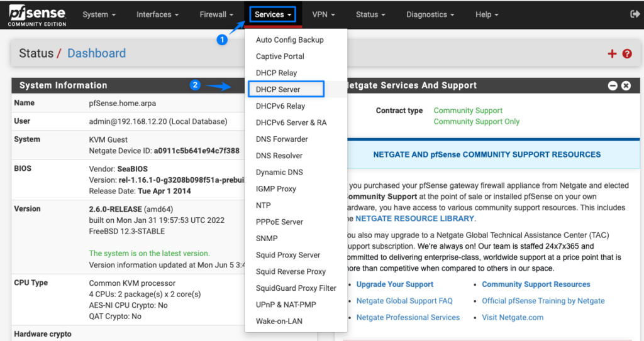Click the Visit Netgate.com link
The image size is (644, 341).
pos(512,318)
